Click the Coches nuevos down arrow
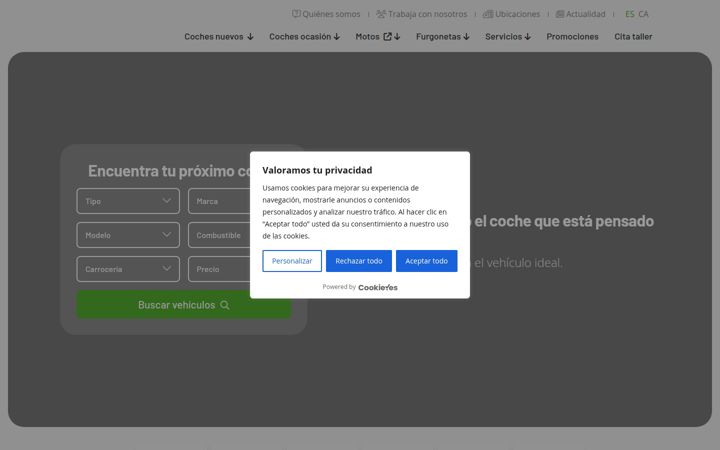Image resolution: width=720 pixels, height=450 pixels. click(250, 37)
